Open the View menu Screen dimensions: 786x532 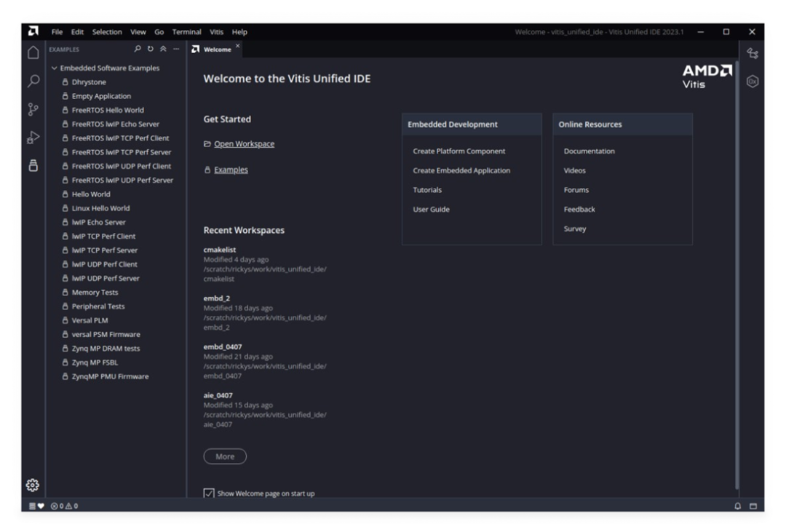tap(138, 31)
